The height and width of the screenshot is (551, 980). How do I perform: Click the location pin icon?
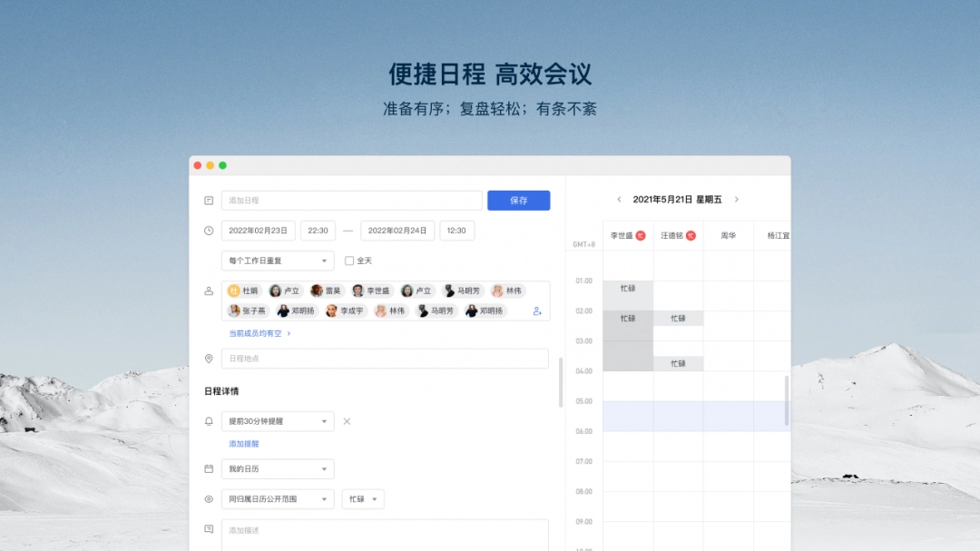[209, 359]
